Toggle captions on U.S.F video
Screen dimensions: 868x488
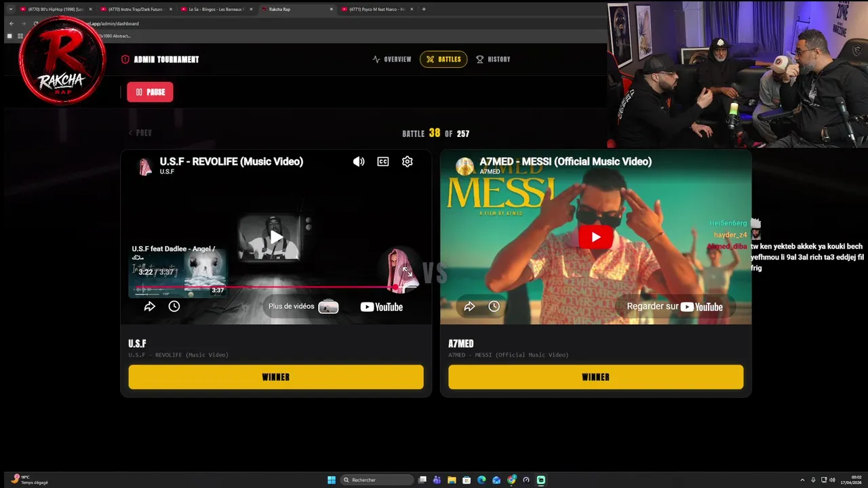383,161
